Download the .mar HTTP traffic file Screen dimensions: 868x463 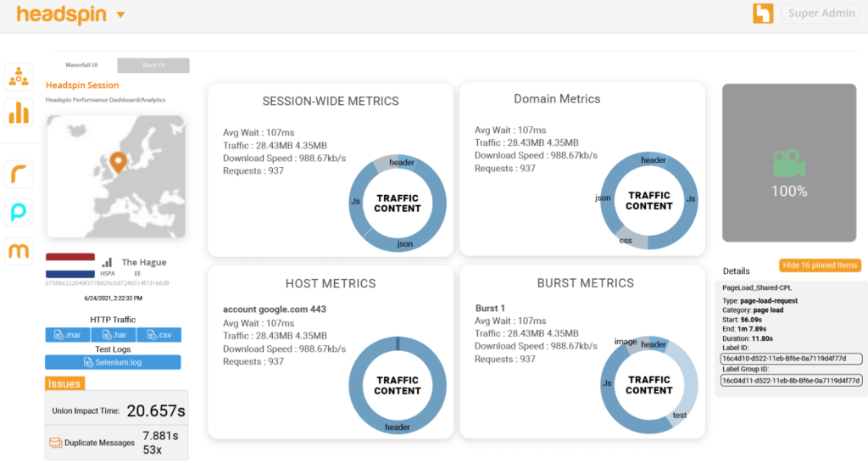(67, 335)
